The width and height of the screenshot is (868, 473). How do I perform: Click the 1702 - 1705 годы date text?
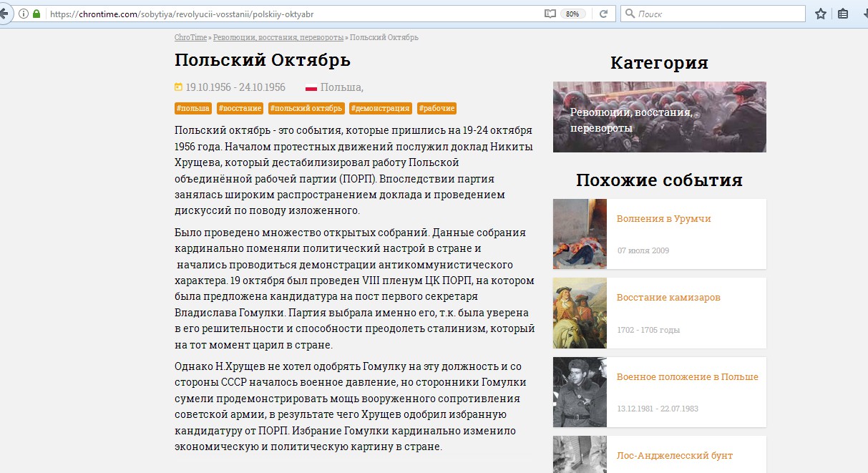pos(648,331)
